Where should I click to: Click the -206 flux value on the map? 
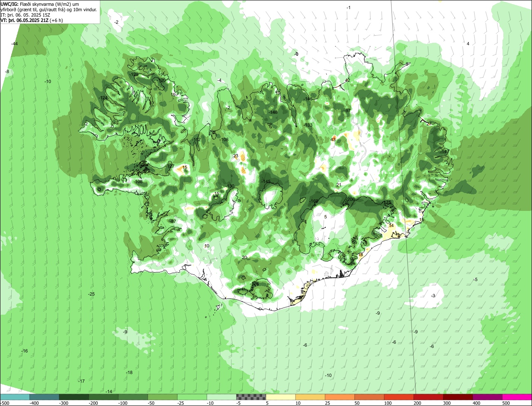pos(350,200)
